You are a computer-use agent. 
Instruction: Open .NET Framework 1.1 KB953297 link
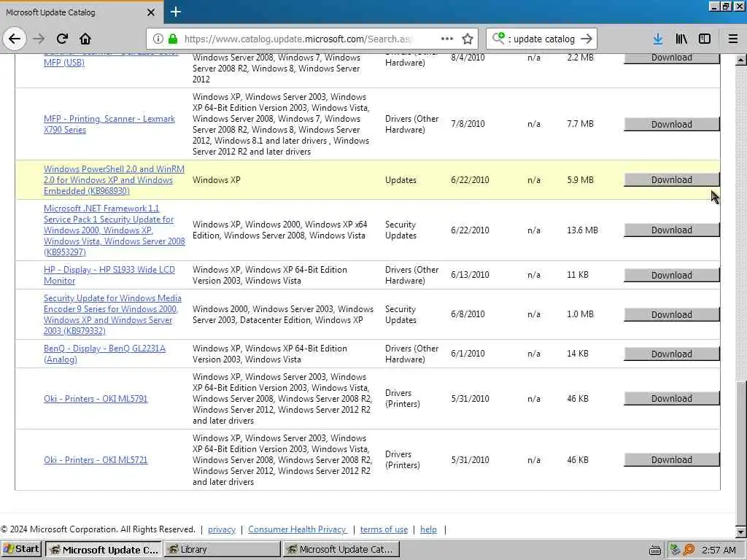(115, 230)
